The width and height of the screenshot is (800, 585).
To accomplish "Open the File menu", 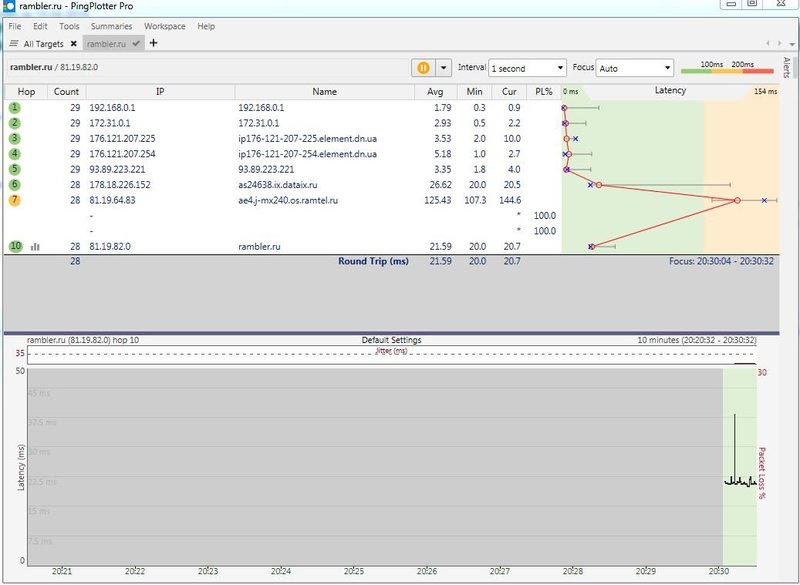I will (15, 26).
